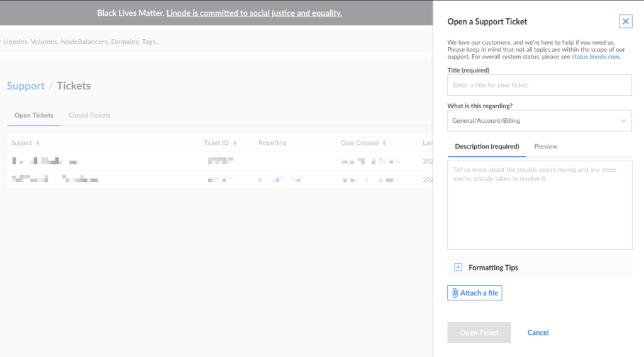The image size is (644, 357).
Task: Select the General/Account/Billing dropdown field
Action: coord(539,120)
